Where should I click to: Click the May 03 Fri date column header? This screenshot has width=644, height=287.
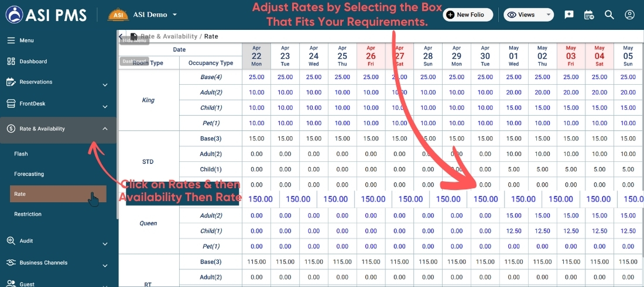(571, 56)
